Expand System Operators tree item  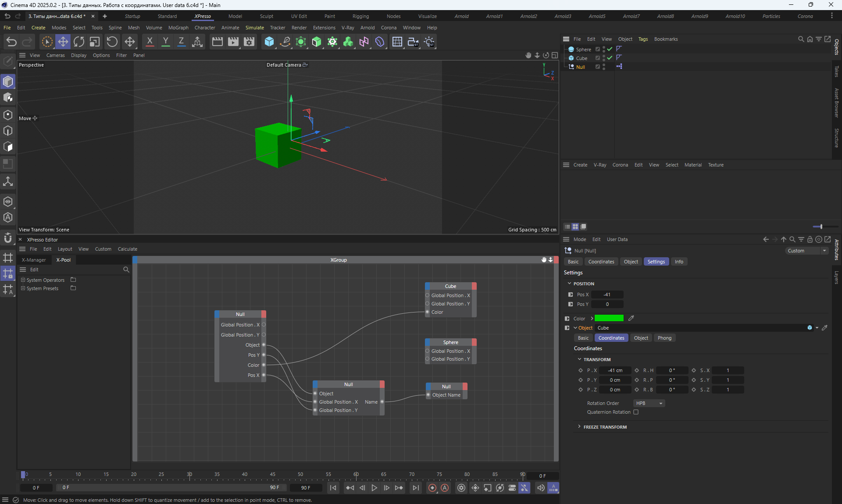pos(23,280)
